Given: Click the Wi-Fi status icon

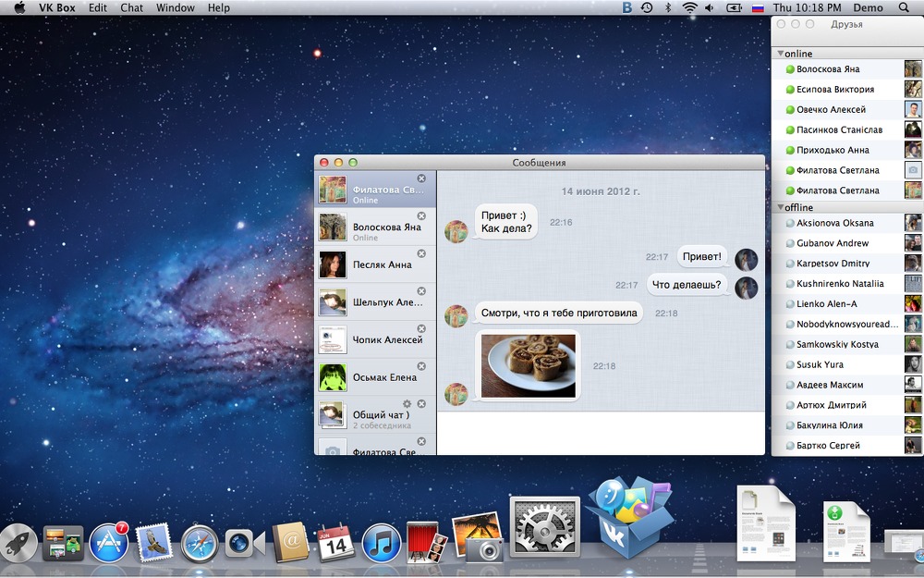Looking at the screenshot, I should [x=689, y=7].
